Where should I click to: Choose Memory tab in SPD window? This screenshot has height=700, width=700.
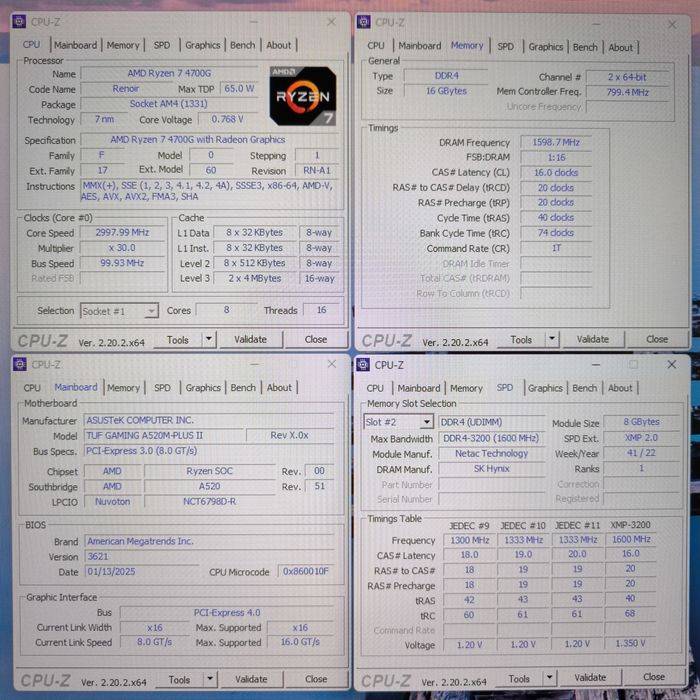point(466,388)
